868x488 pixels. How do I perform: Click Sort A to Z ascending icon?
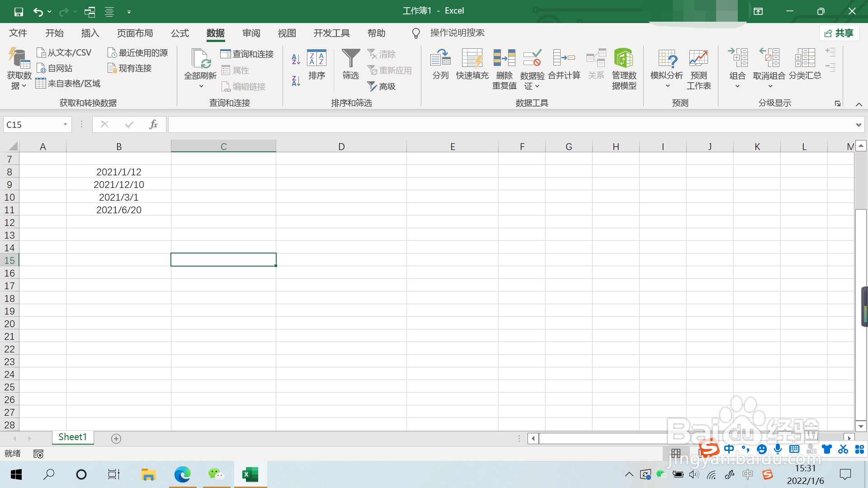point(296,59)
